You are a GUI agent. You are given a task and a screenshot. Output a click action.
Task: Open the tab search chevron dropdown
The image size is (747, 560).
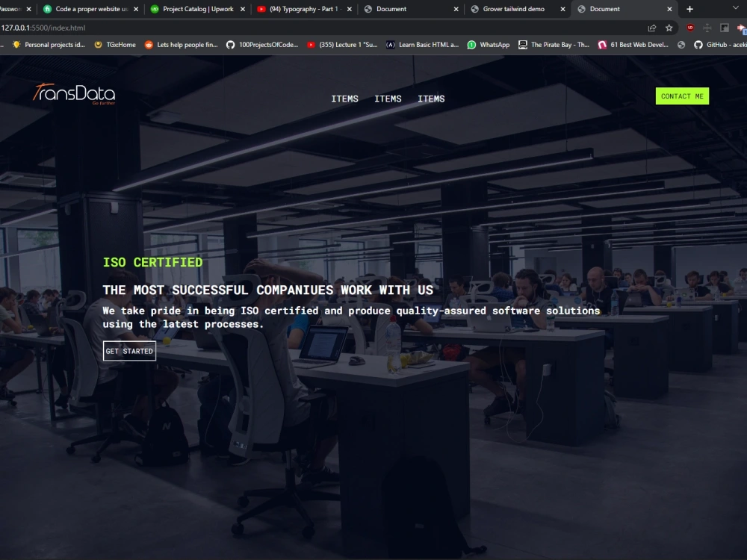click(735, 8)
